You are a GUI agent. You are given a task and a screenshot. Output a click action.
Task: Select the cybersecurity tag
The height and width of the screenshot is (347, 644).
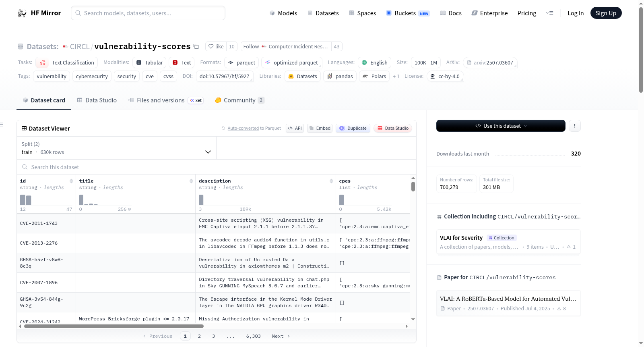pyautogui.click(x=92, y=76)
